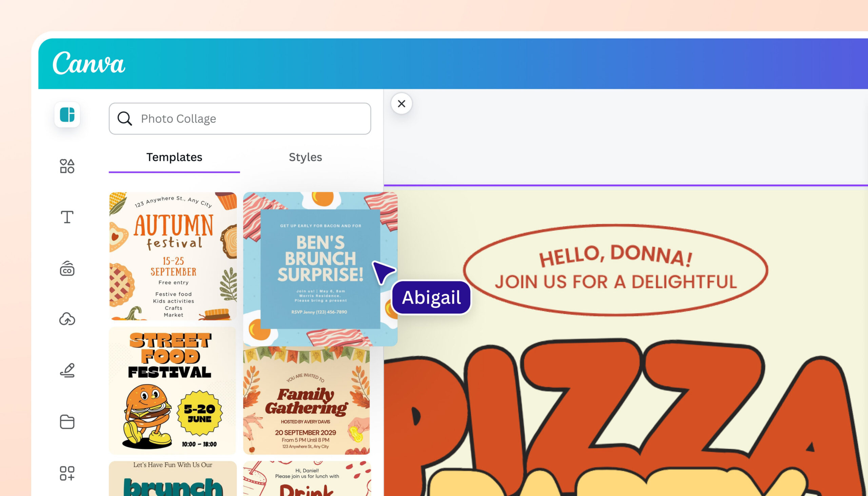
Task: Open the Brand panel from the sidebar
Action: click(x=67, y=269)
